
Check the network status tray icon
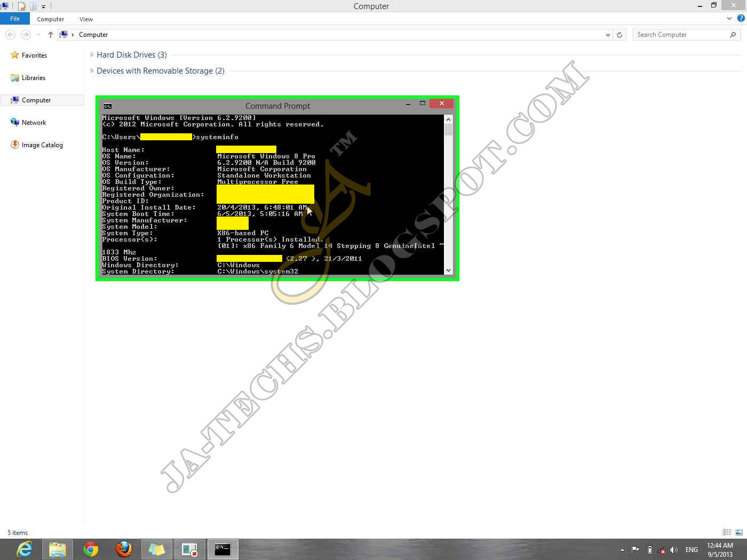click(x=661, y=549)
